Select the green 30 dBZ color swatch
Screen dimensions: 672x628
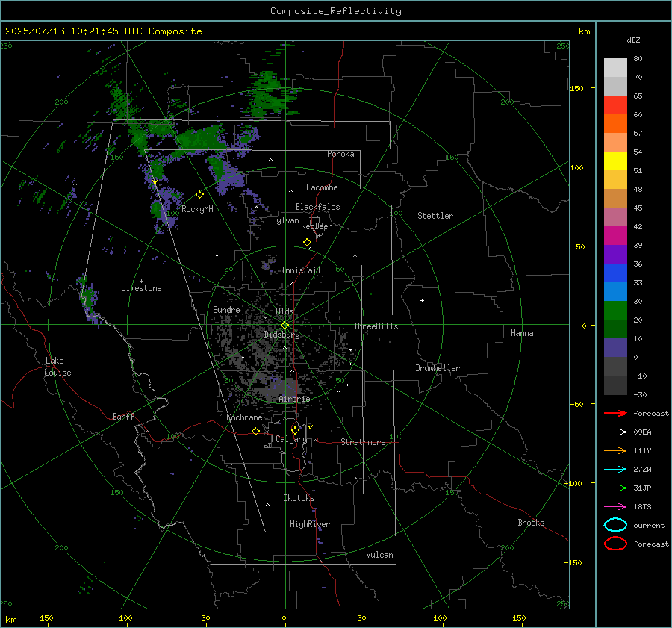[x=615, y=310]
